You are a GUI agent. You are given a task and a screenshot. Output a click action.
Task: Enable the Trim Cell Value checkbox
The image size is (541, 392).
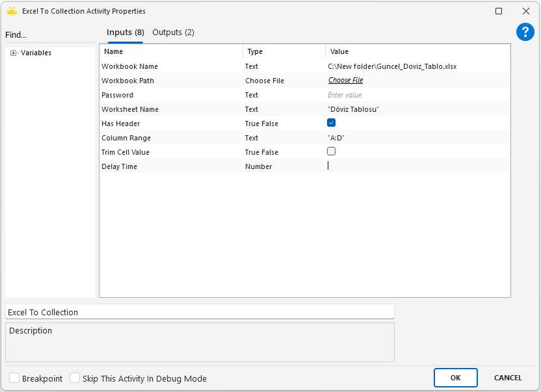click(332, 151)
